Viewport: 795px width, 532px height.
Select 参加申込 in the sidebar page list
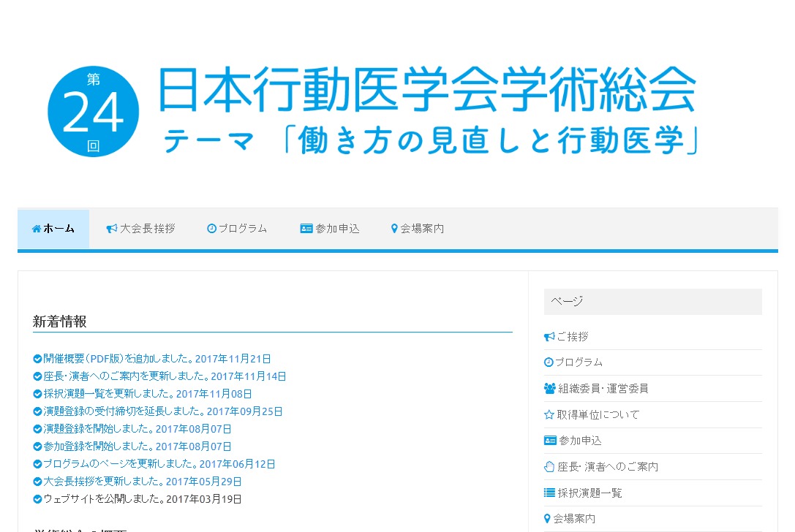(580, 441)
